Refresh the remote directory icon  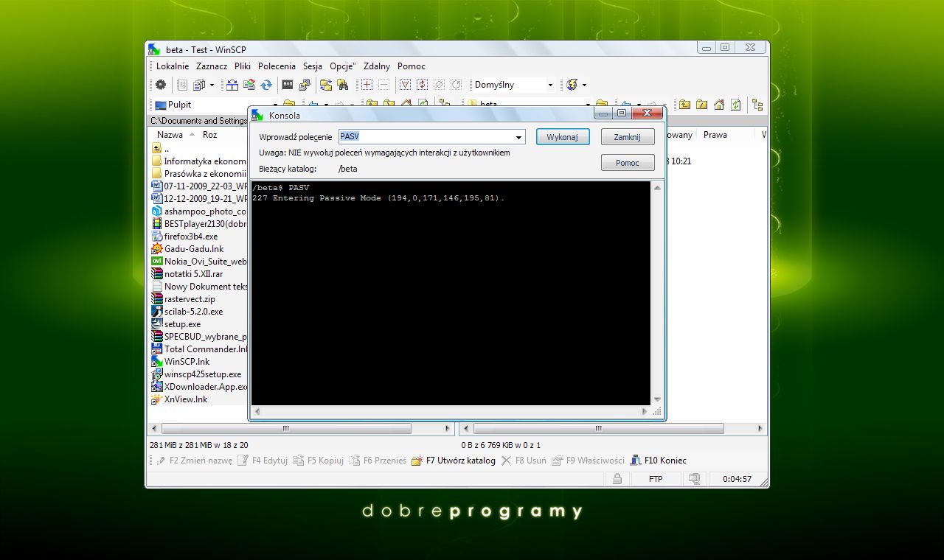[735, 105]
